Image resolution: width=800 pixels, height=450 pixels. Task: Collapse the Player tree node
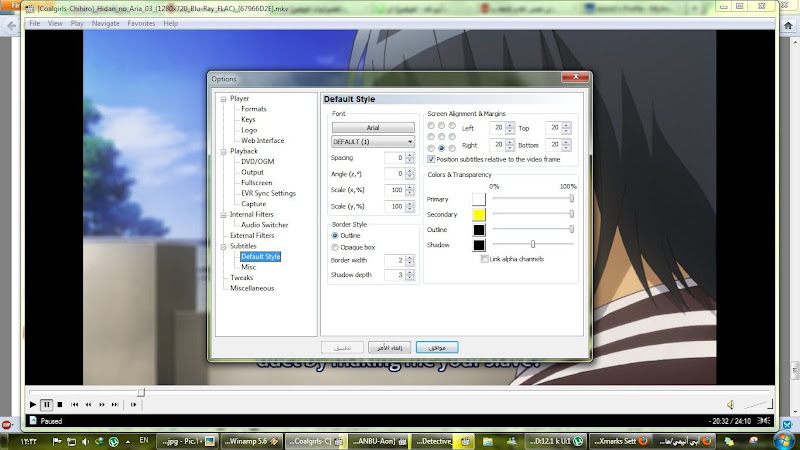click(223, 99)
